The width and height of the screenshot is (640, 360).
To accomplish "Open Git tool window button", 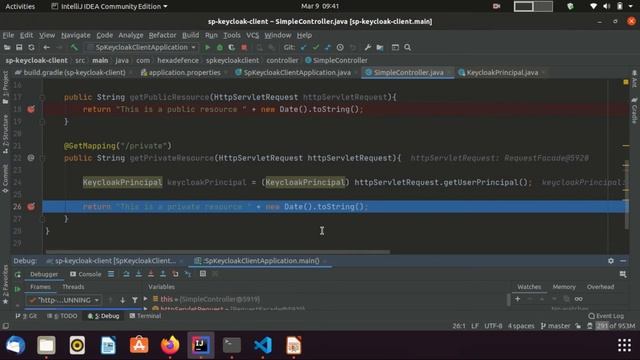I will [27, 316].
